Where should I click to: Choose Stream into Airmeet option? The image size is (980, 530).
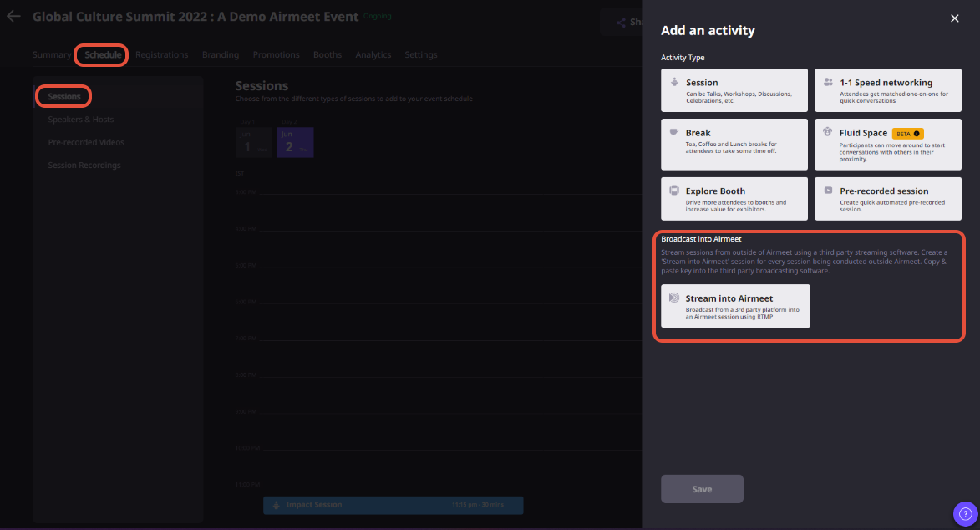[x=735, y=306]
